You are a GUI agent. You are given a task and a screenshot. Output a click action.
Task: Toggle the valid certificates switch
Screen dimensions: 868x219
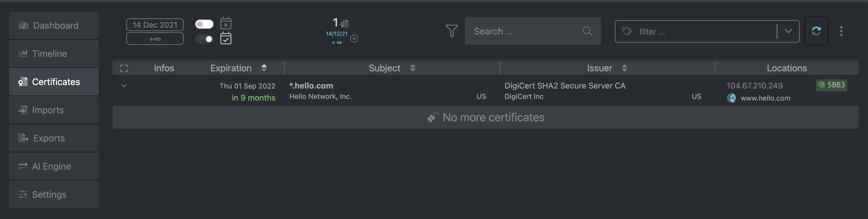(x=204, y=39)
